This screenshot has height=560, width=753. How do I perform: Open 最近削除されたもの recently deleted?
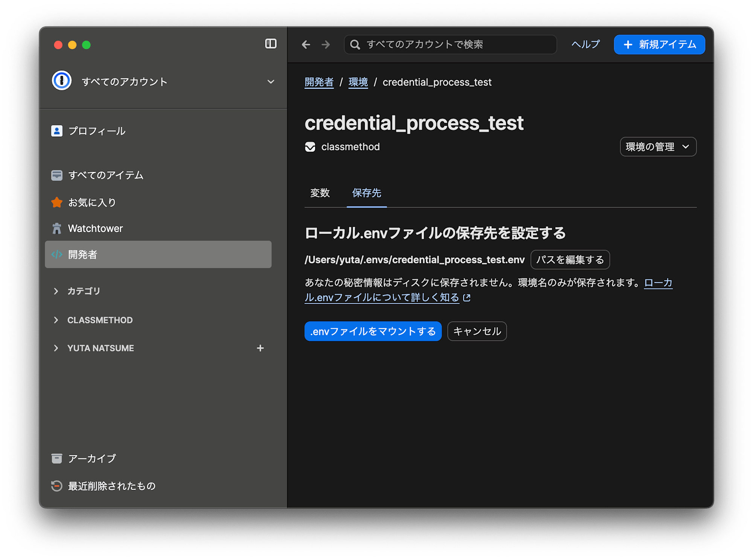coord(111,486)
